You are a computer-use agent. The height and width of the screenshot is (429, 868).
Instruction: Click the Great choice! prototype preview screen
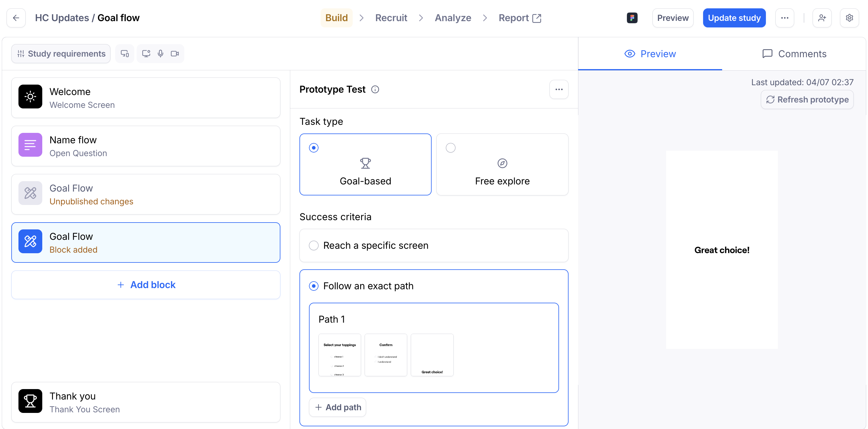(x=722, y=250)
